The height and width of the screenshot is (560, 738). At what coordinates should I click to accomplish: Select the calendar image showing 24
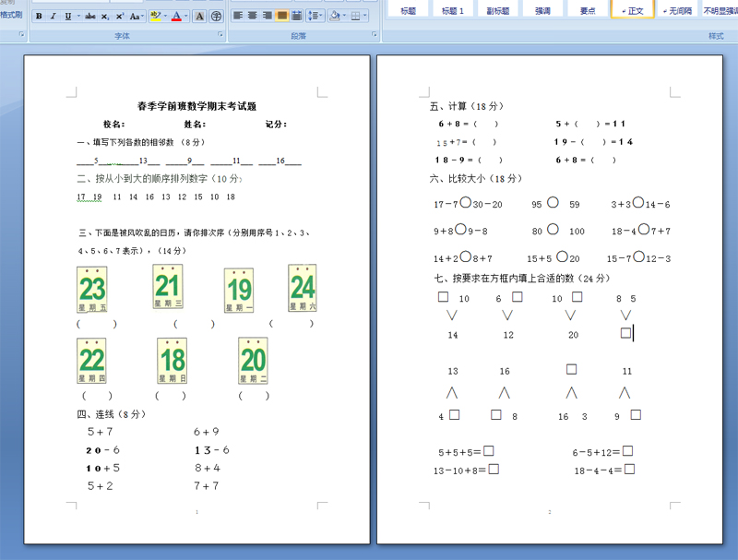tap(303, 288)
